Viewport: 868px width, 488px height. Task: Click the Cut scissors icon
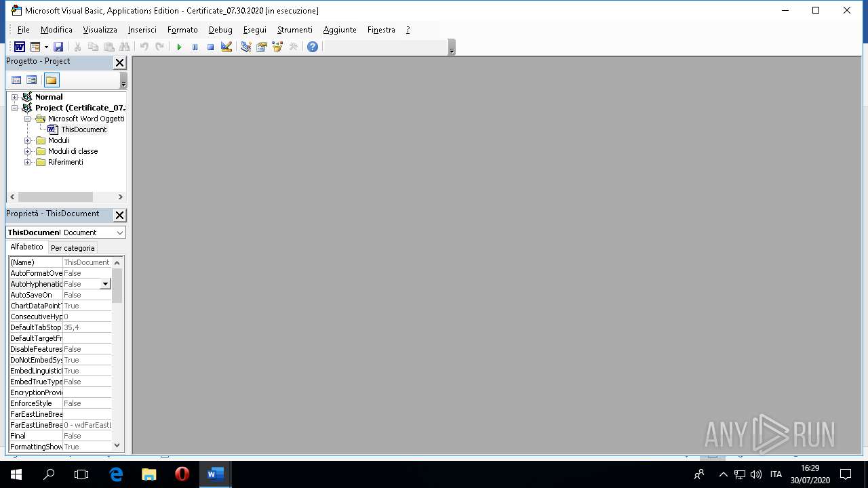tap(77, 47)
